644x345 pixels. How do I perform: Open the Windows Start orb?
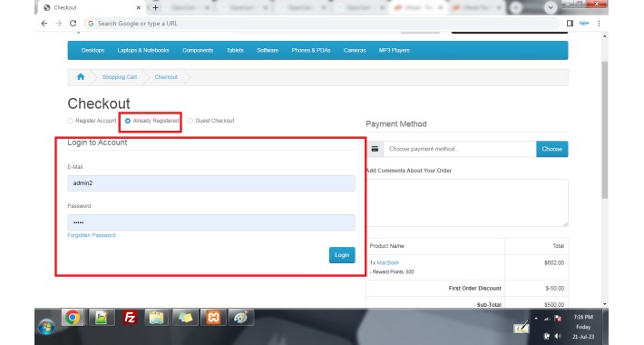(x=46, y=327)
